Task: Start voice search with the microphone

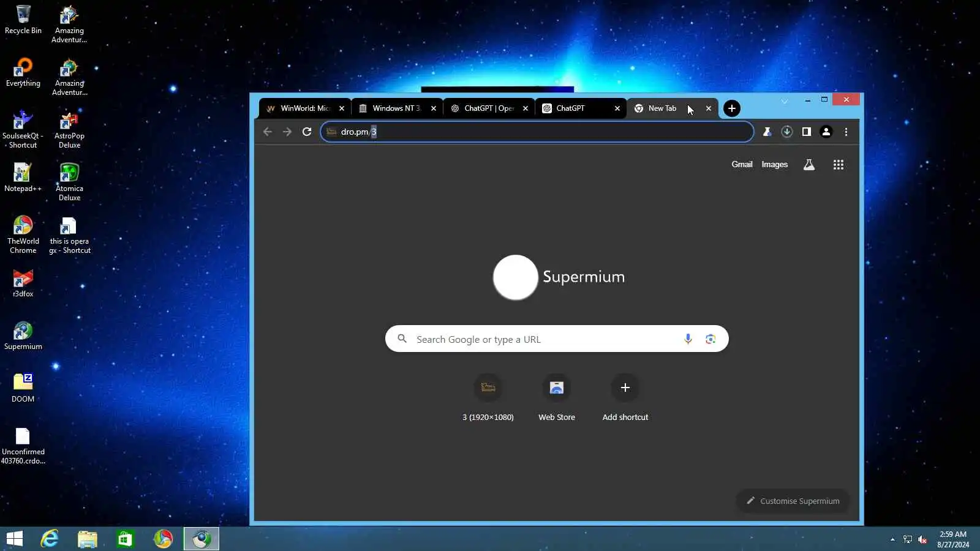Action: pyautogui.click(x=688, y=339)
